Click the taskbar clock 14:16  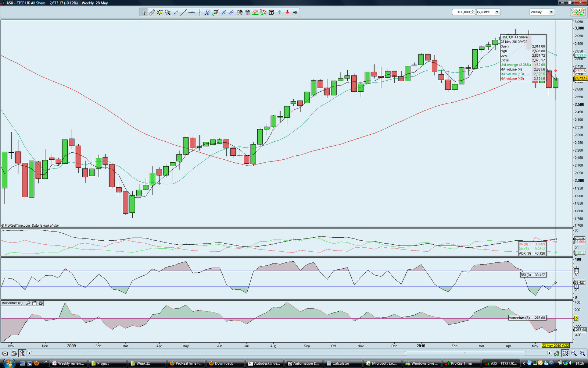pyautogui.click(x=580, y=363)
